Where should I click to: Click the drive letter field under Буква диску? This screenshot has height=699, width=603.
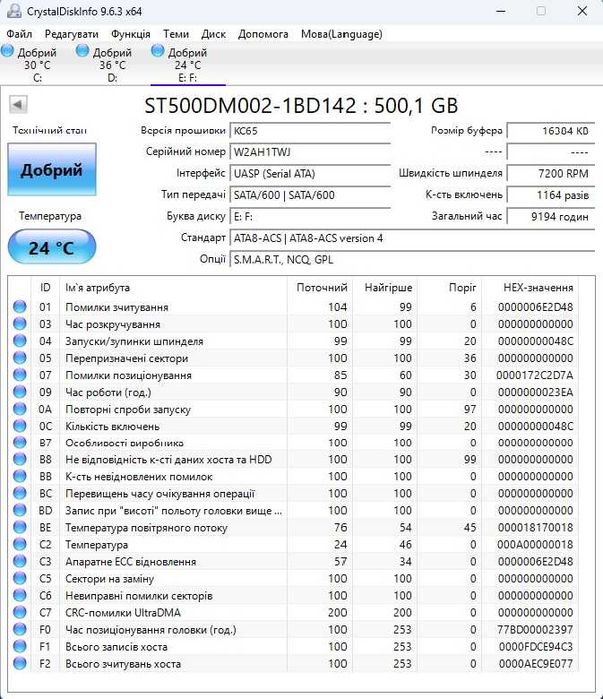tap(310, 217)
